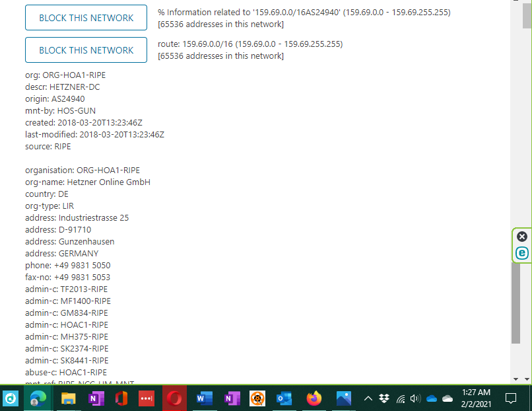Show hidden system tray icons

pos(368,398)
